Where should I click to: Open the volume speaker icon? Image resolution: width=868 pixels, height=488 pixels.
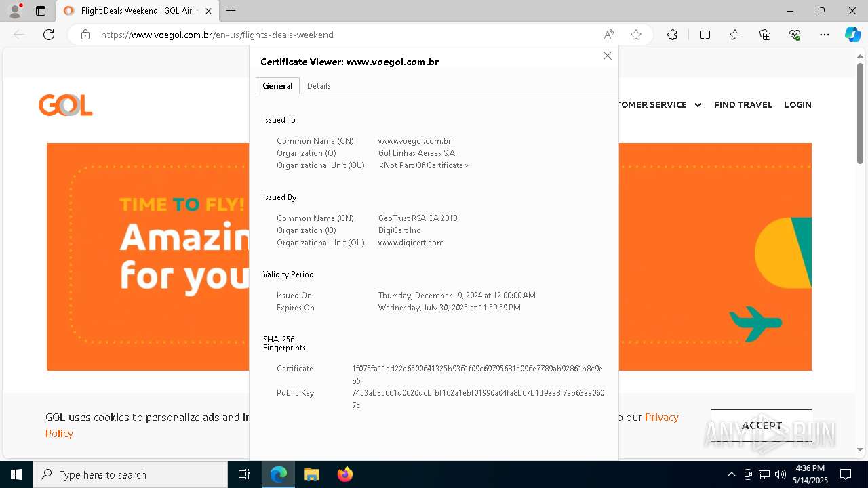(781, 474)
